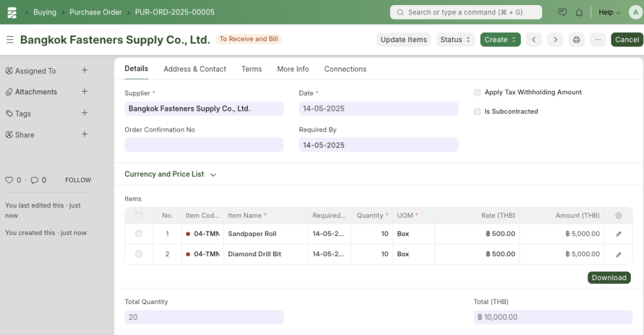Open user avatar menu 'A'
Image resolution: width=644 pixels, height=335 pixels.
635,13
